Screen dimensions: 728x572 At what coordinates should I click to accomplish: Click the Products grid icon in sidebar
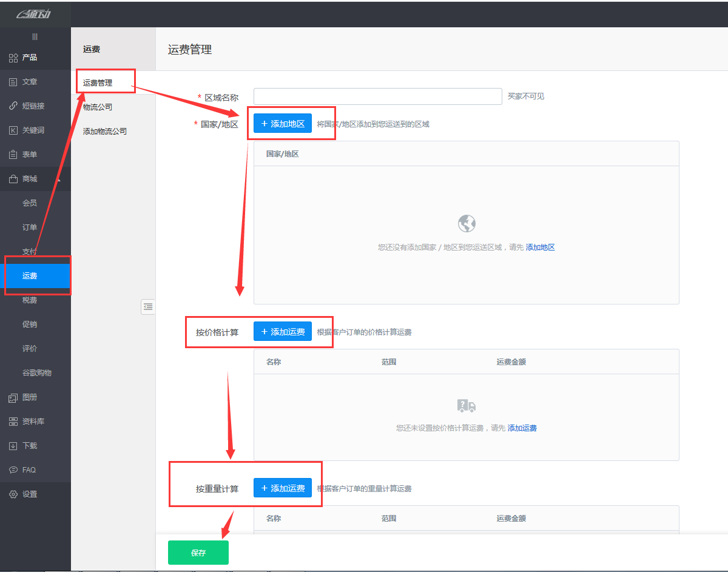[13, 58]
